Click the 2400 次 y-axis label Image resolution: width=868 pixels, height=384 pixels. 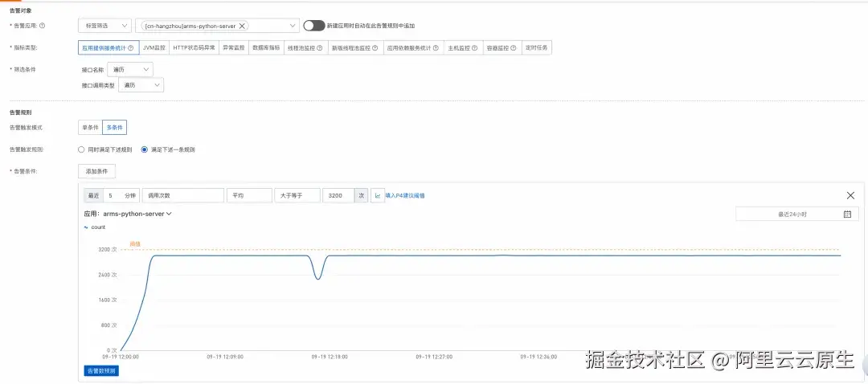pos(107,275)
